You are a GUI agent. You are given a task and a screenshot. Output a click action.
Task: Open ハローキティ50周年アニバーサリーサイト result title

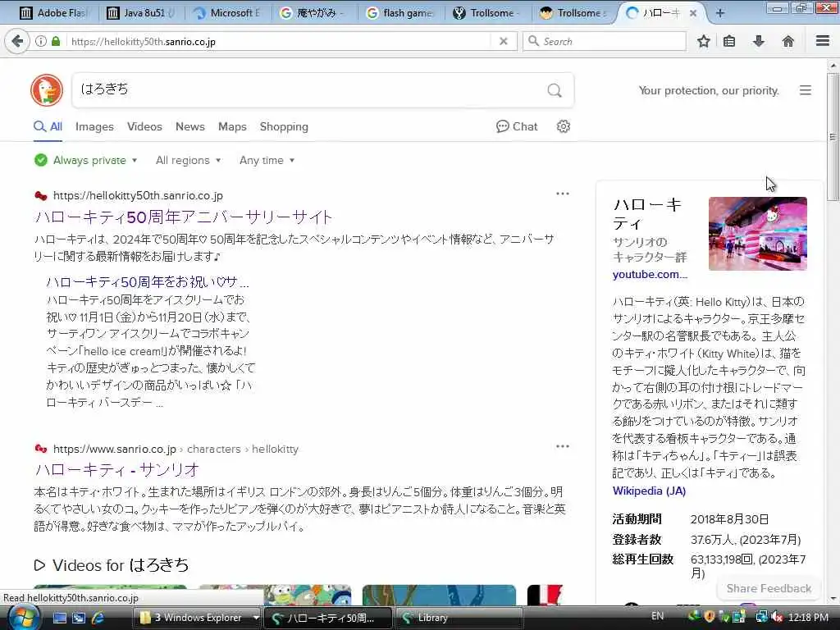pyautogui.click(x=183, y=217)
